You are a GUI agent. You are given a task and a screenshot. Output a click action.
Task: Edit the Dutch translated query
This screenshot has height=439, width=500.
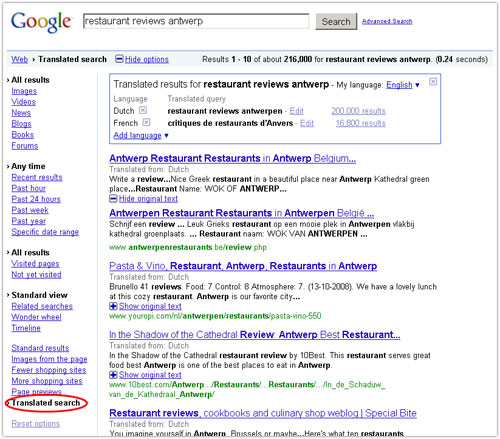296,111
